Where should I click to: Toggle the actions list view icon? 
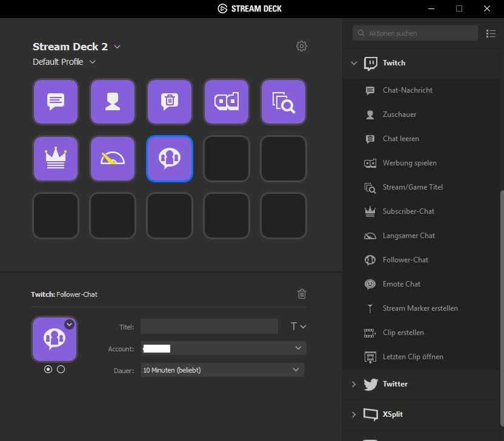pyautogui.click(x=491, y=33)
